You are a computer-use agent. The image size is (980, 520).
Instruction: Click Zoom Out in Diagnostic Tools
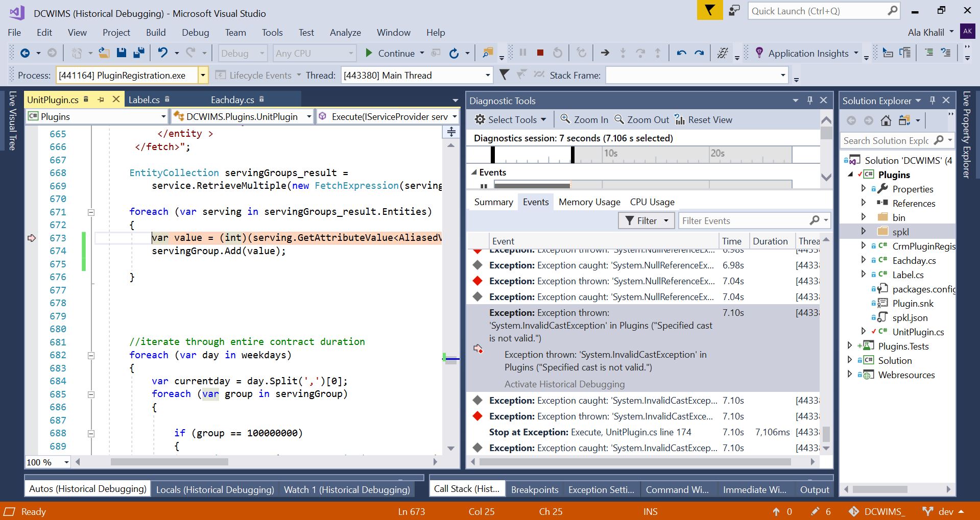tap(641, 119)
